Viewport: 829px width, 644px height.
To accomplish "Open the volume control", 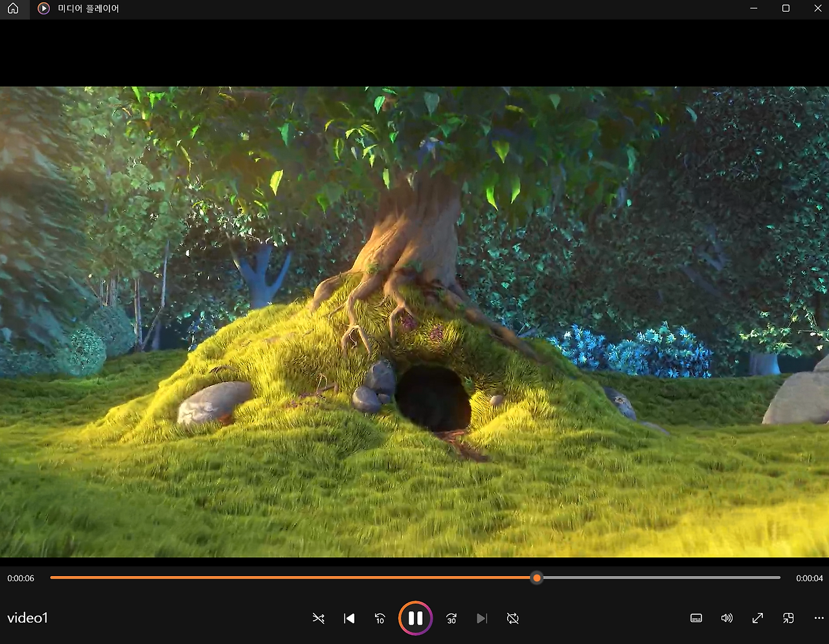I will pos(727,618).
